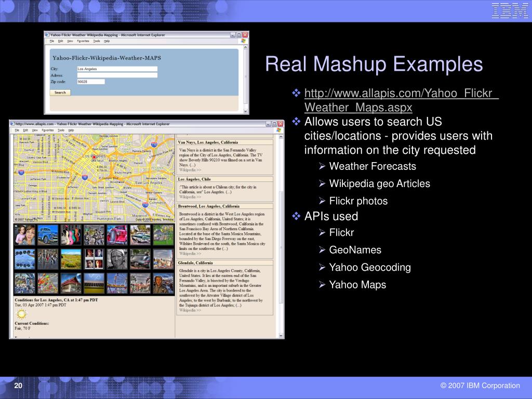Click the heading 'Brentwood, Los Angeles, California'
Viewport: 532px width, 399px height.
point(209,206)
